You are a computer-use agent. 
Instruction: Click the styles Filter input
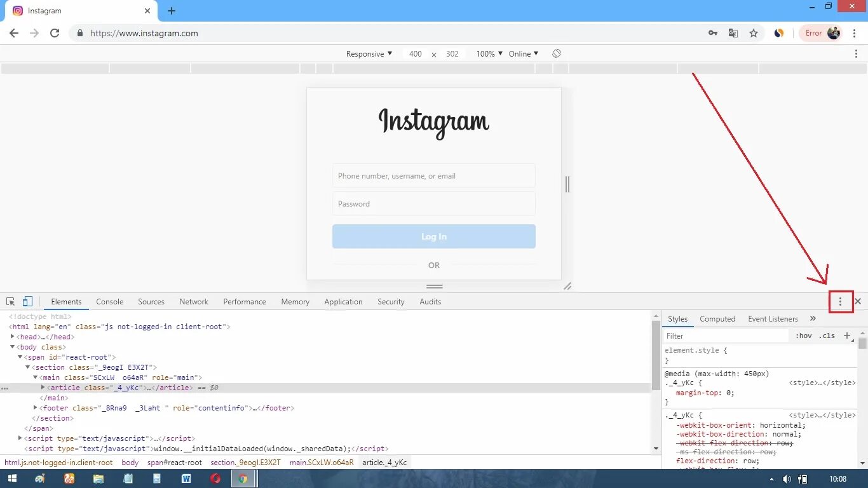pos(726,336)
